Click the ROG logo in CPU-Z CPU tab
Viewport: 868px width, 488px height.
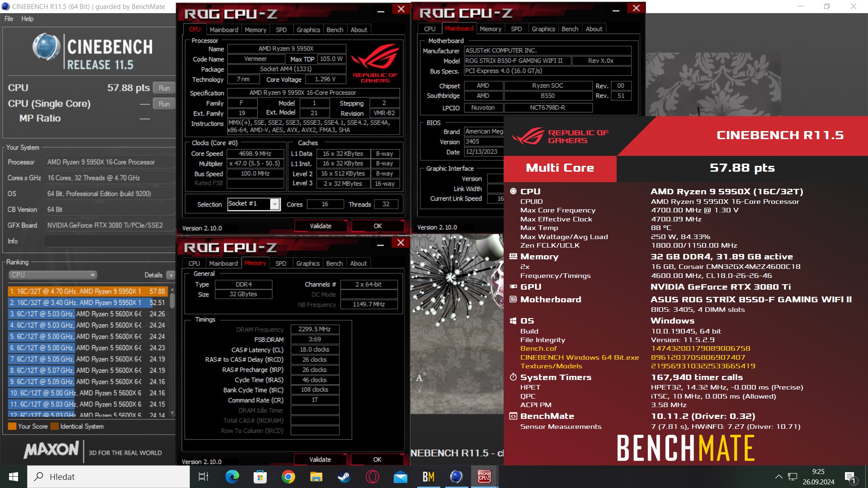point(375,63)
